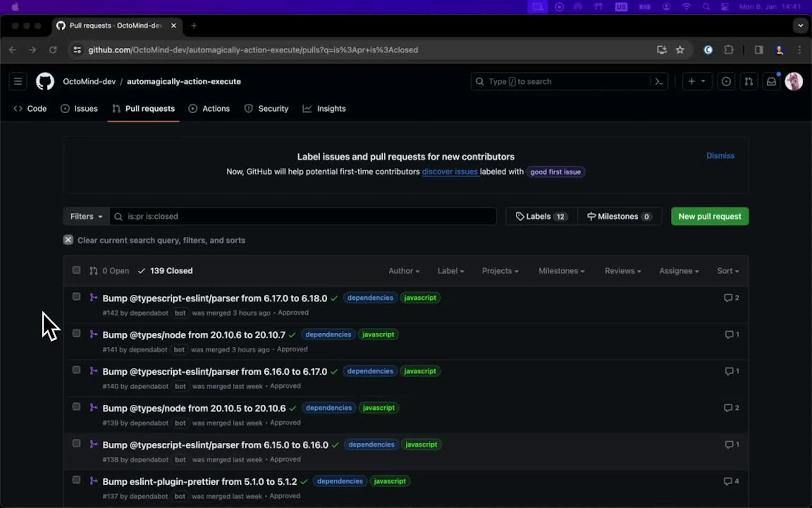Check the box for PR #142

[76, 297]
